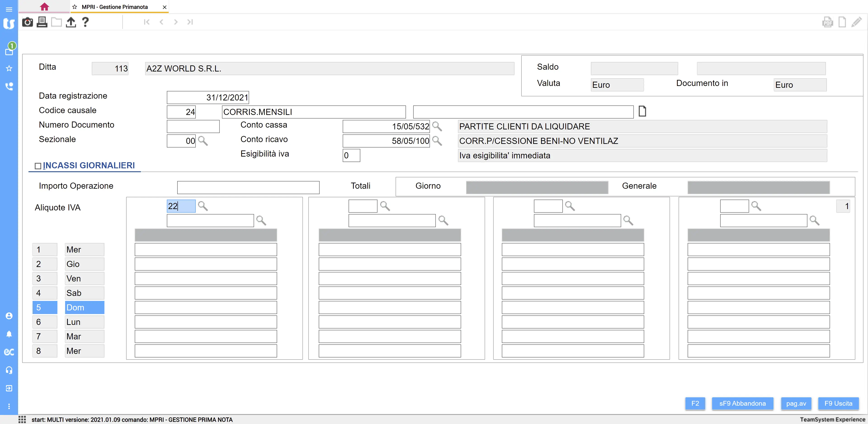
Task: Click the camera screenshot icon
Action: [27, 22]
